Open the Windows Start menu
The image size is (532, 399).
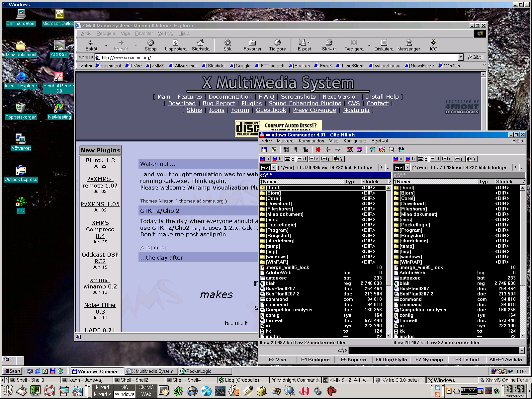coord(12,371)
